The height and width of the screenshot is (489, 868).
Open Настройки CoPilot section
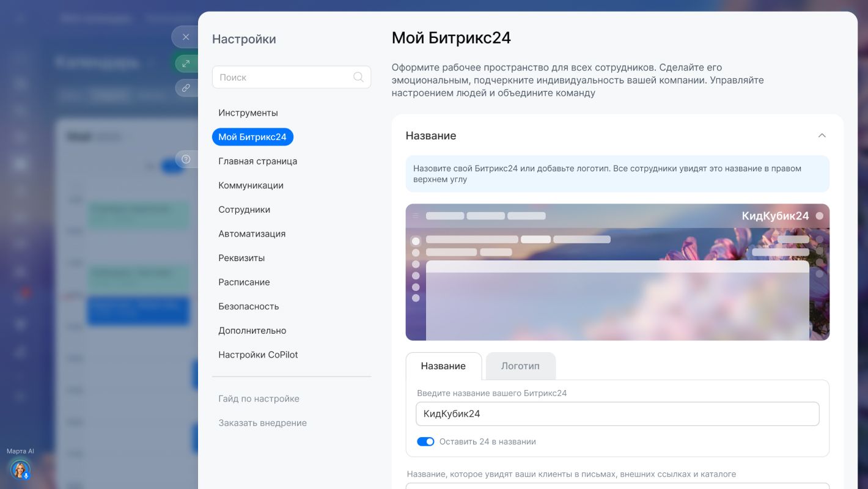258,355
